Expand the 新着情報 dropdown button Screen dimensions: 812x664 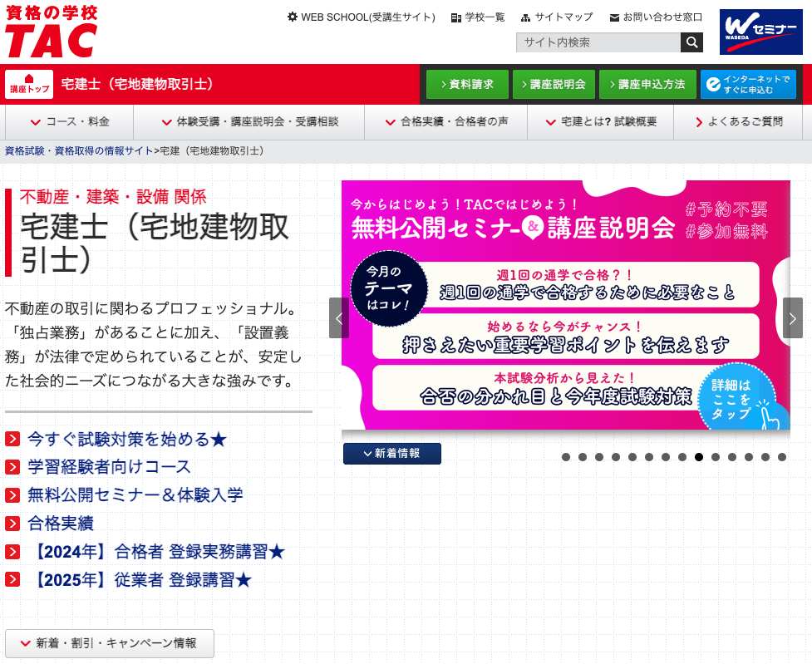[x=392, y=454]
